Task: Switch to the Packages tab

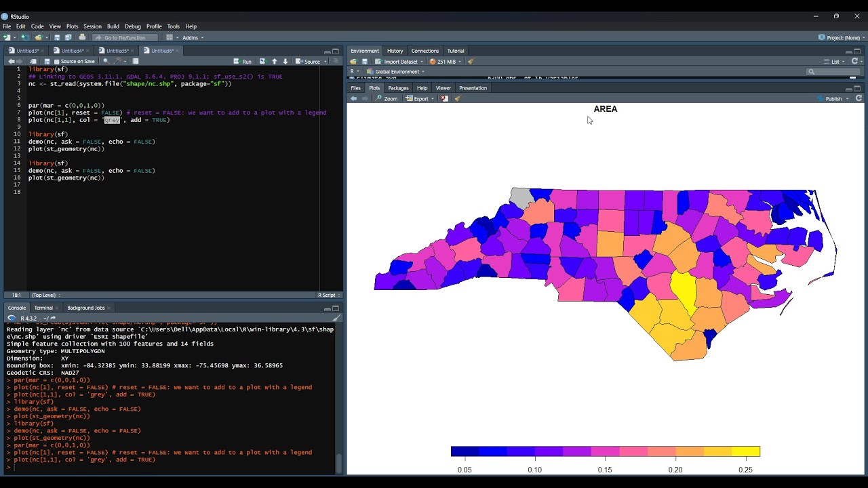Action: tap(398, 87)
